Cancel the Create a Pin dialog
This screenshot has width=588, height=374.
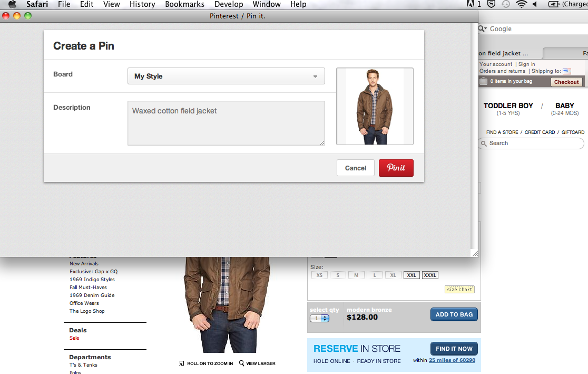click(355, 168)
